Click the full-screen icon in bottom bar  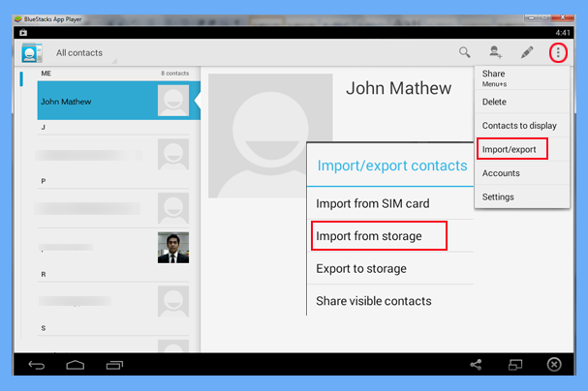click(x=515, y=365)
